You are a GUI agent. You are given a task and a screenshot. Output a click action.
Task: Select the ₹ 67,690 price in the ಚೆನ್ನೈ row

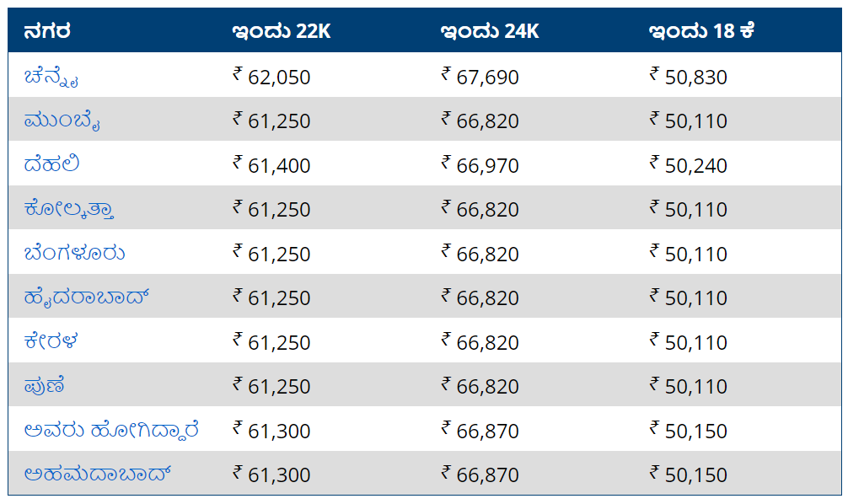(480, 77)
